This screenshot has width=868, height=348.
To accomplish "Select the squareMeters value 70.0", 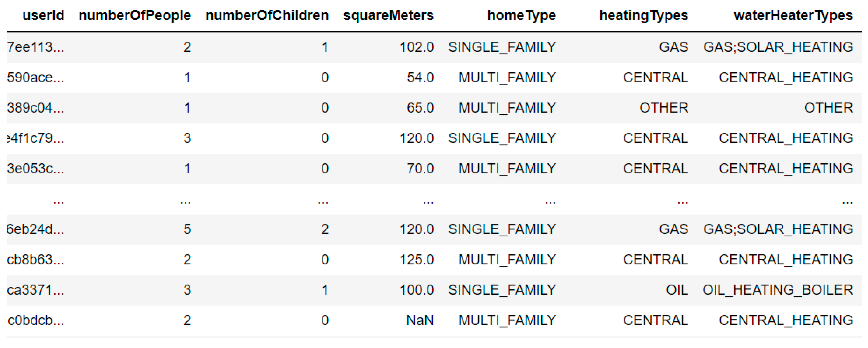I will (x=420, y=168).
